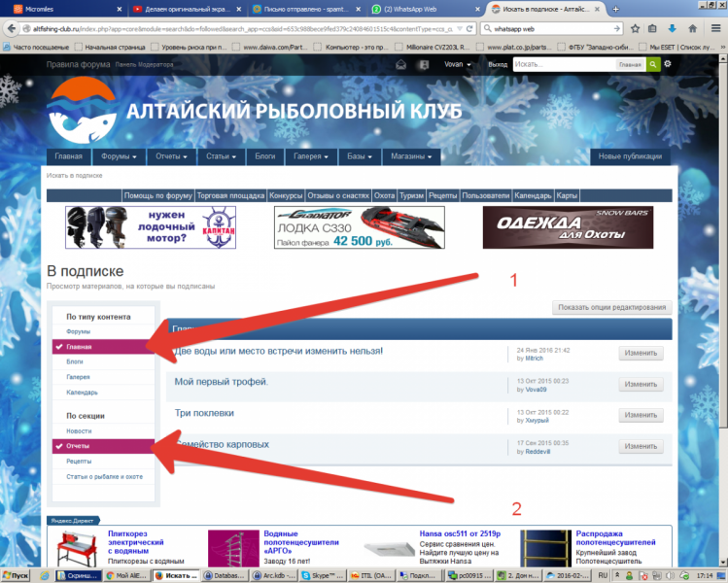This screenshot has height=583, width=728.
Task: Open Помощь по форуму menu item
Action: coord(157,196)
